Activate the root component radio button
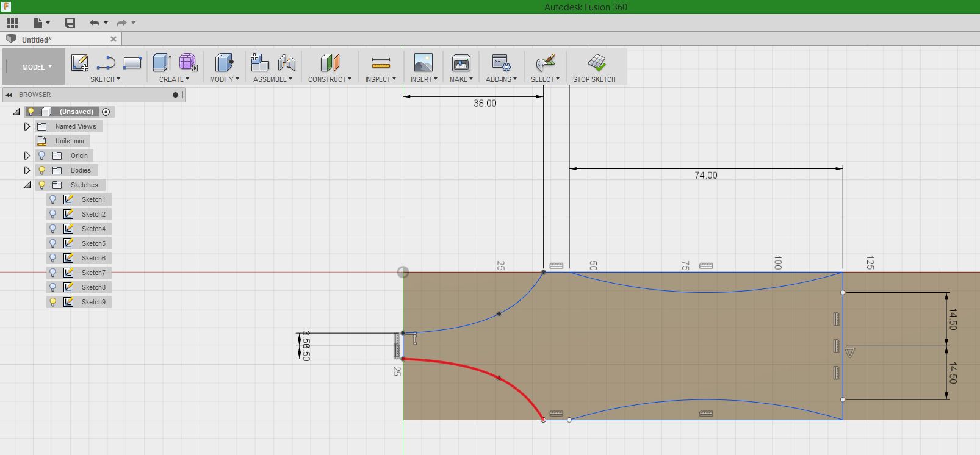The width and height of the screenshot is (980, 455). coord(106,112)
